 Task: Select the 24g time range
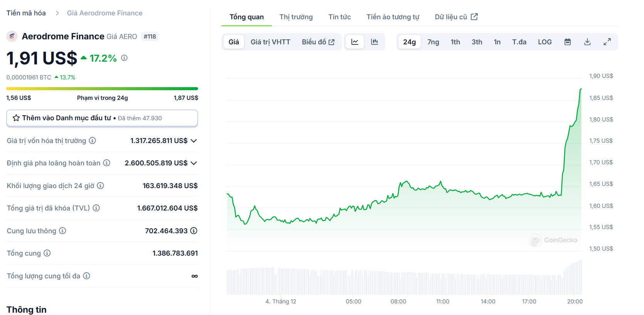(409, 42)
